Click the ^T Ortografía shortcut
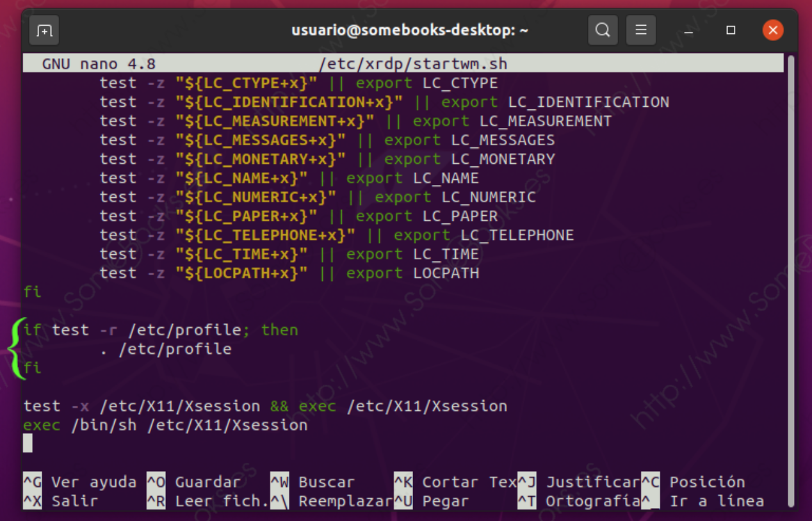812x521 pixels. [x=580, y=501]
